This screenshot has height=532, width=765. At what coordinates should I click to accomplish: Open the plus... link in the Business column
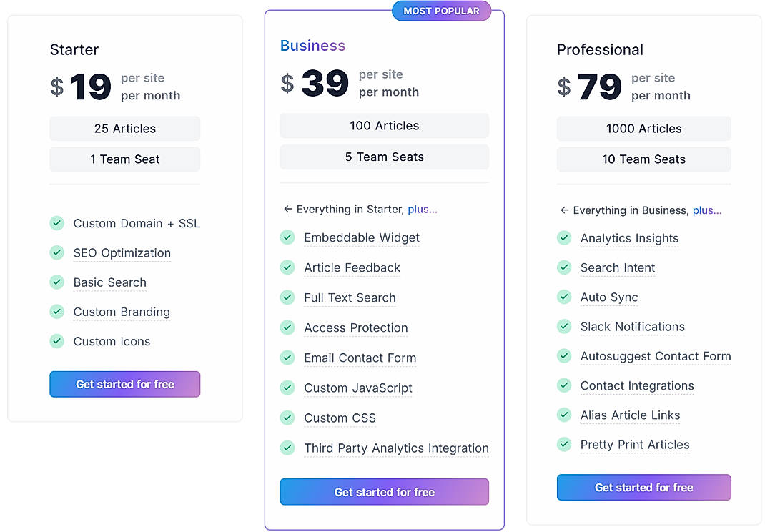pos(423,209)
